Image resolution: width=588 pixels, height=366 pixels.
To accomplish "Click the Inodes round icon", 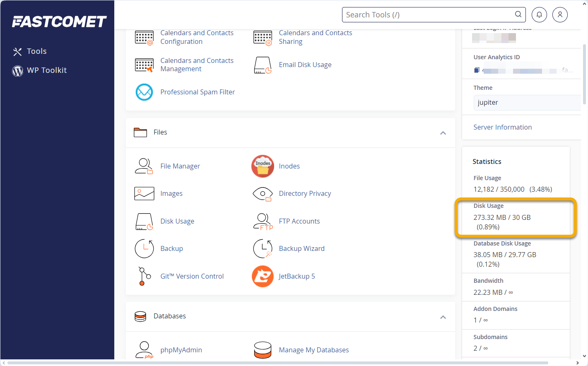I will click(x=263, y=166).
